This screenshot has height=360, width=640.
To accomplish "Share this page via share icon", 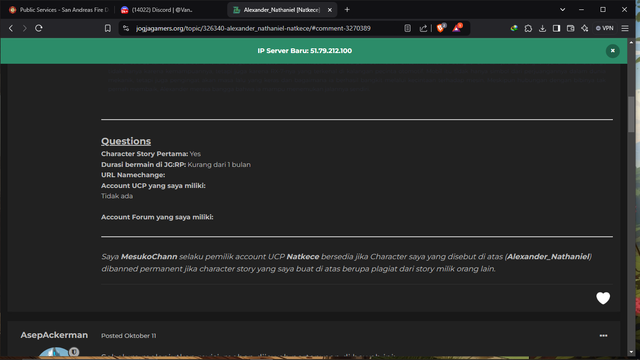I will tap(423, 28).
